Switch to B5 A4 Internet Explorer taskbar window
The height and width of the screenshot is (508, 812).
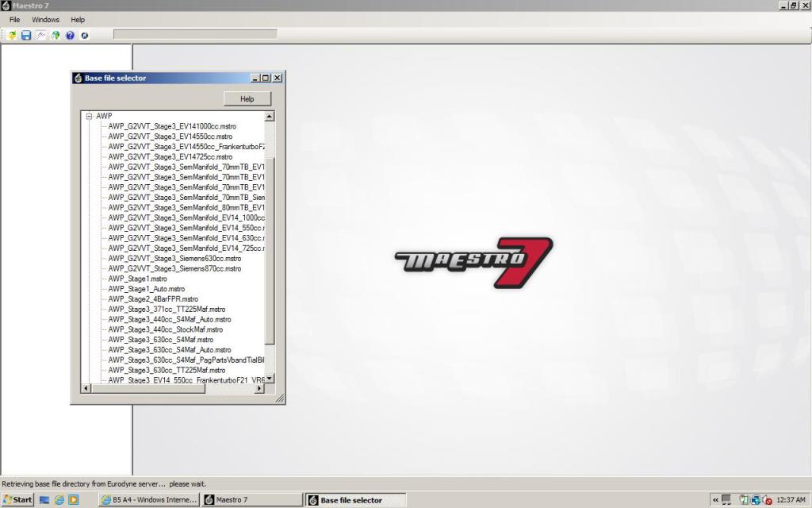[x=149, y=500]
